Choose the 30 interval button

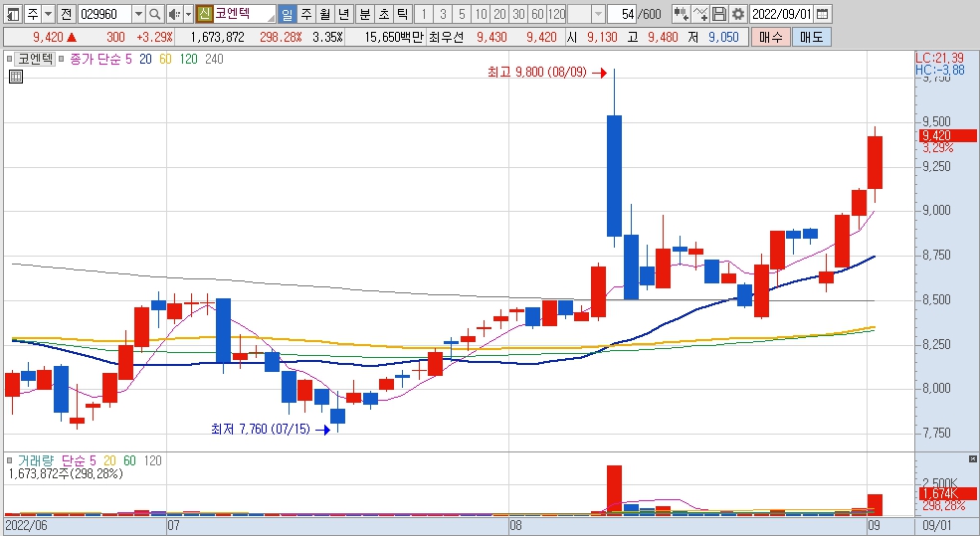pyautogui.click(x=518, y=14)
